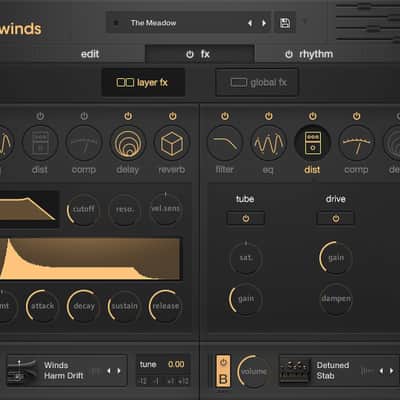Click the global fx button

tap(257, 82)
